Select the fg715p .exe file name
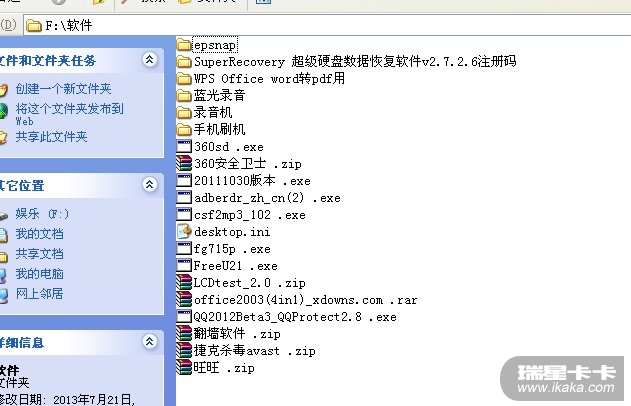 pos(232,249)
